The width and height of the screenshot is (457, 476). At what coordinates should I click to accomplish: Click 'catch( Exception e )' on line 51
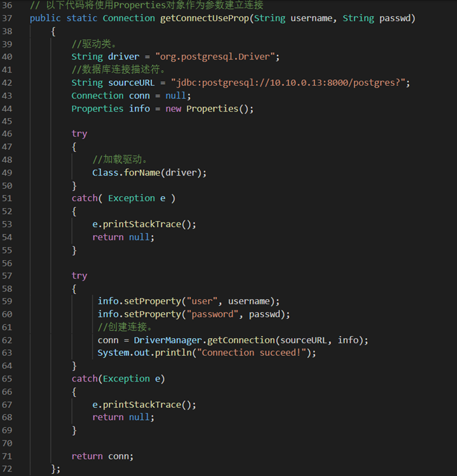click(123, 198)
